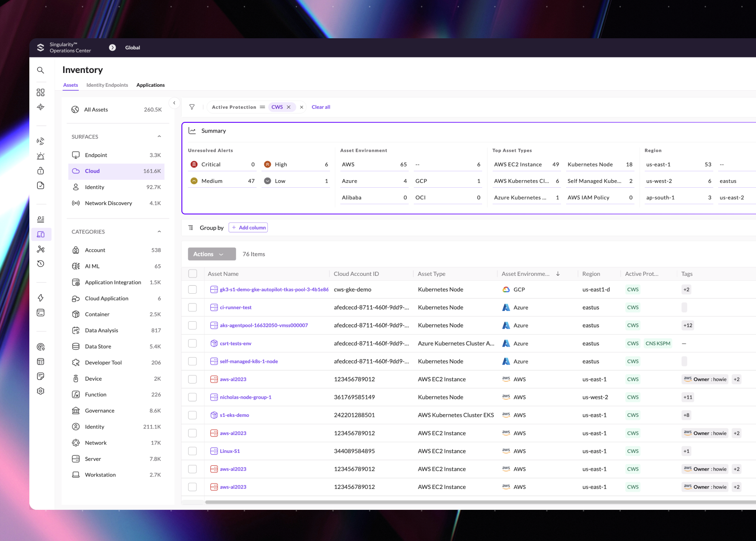
Task: Click the lightning bolt icon in sidebar
Action: (x=40, y=298)
